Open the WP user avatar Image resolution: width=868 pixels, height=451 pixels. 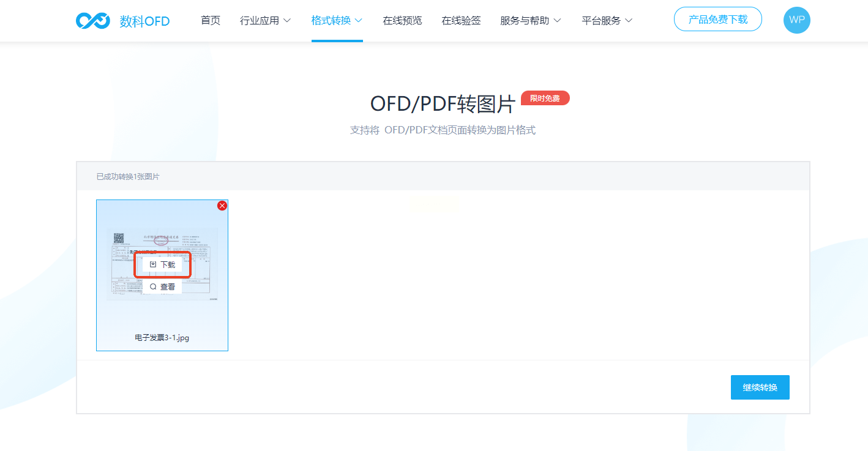pos(796,20)
